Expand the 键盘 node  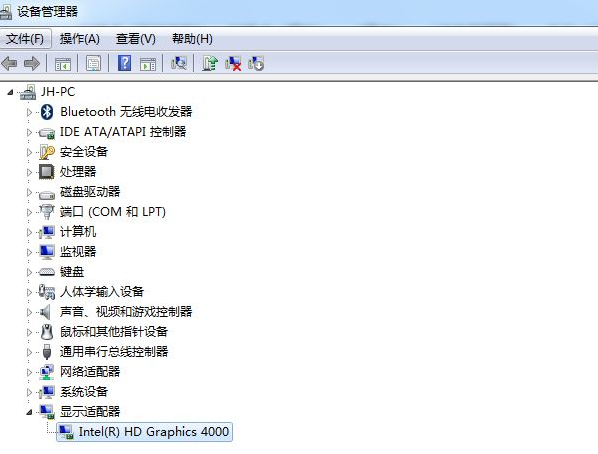pyautogui.click(x=29, y=272)
